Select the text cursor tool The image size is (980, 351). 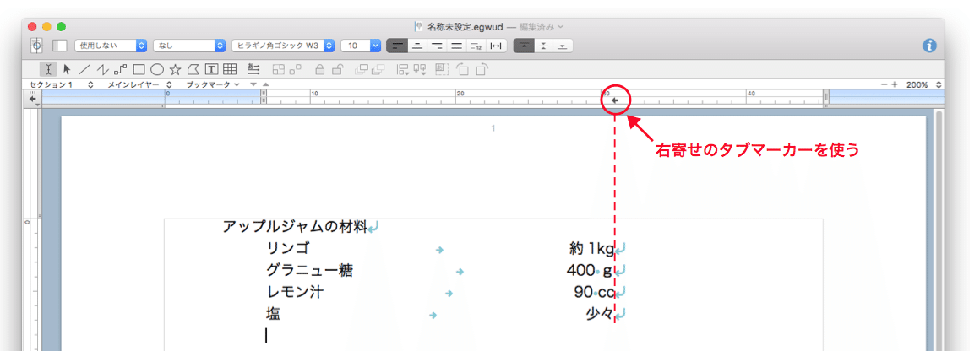click(x=48, y=69)
